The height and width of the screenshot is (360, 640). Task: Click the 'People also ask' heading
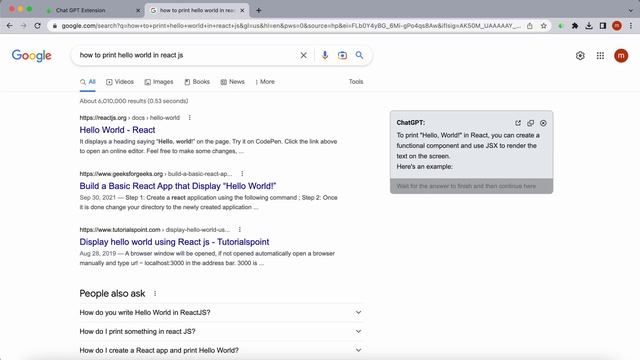112,293
